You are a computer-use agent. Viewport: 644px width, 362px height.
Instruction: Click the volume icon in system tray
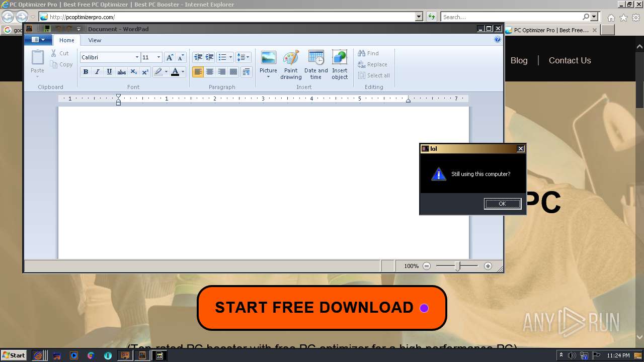coord(572,355)
